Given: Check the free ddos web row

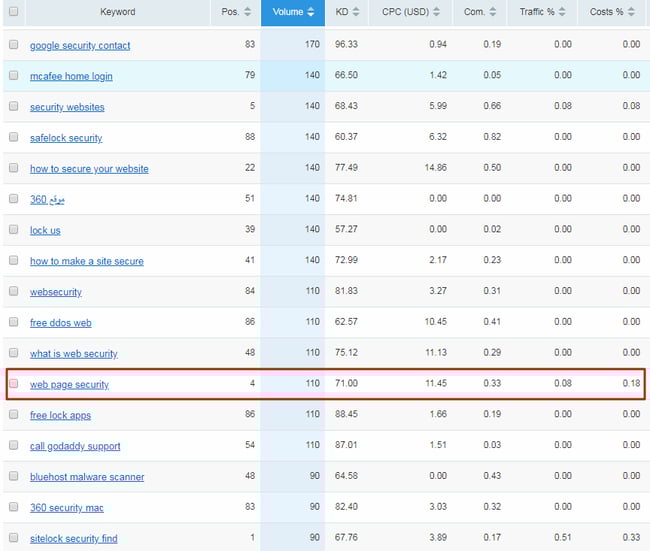Looking at the screenshot, I should pos(14,322).
